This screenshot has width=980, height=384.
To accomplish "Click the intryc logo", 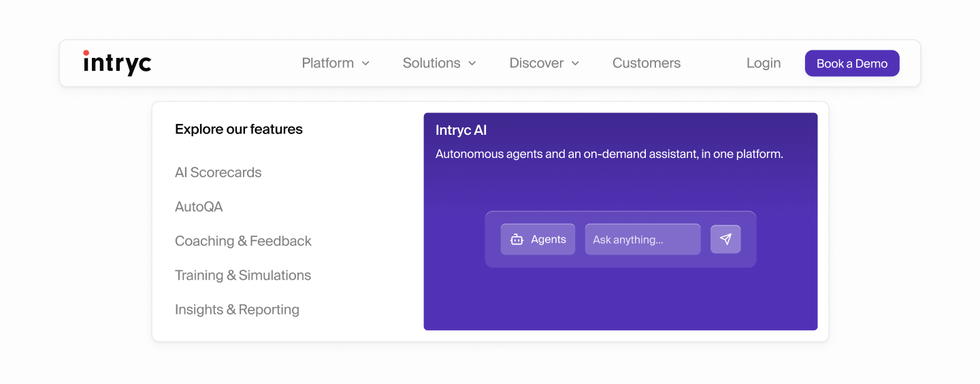I will [117, 63].
